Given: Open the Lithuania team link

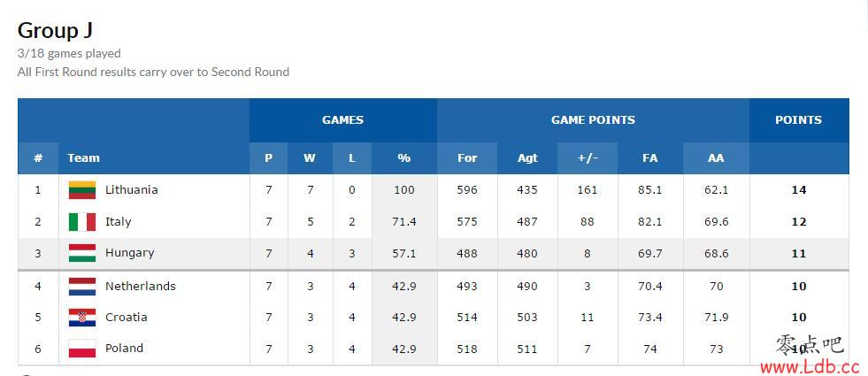Looking at the screenshot, I should [131, 190].
